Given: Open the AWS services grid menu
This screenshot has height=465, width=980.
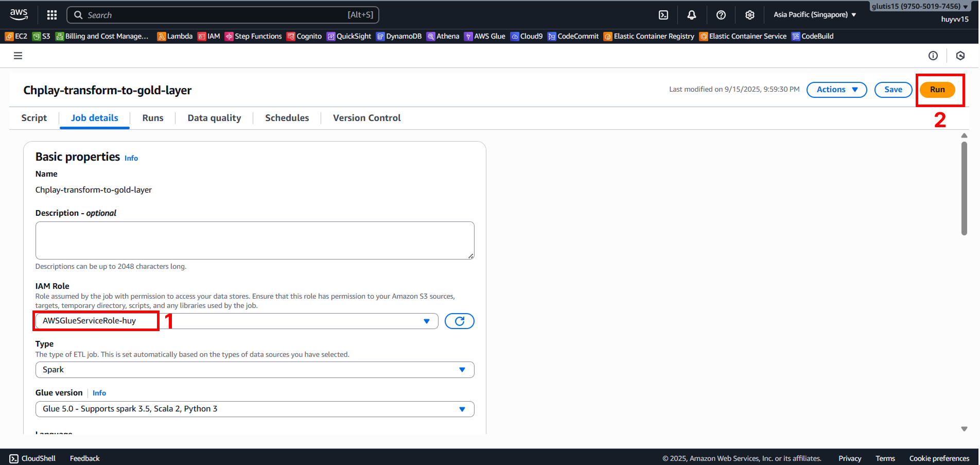Looking at the screenshot, I should 52,15.
